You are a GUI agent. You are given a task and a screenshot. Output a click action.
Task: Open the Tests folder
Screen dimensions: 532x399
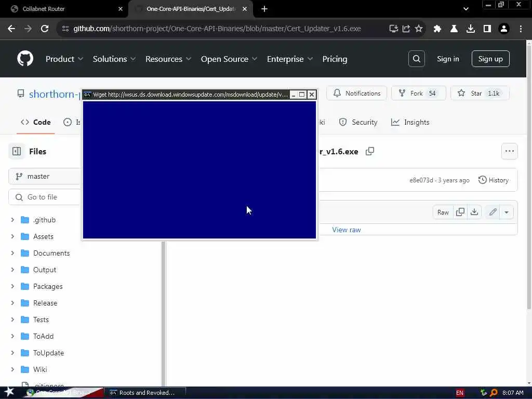click(41, 320)
